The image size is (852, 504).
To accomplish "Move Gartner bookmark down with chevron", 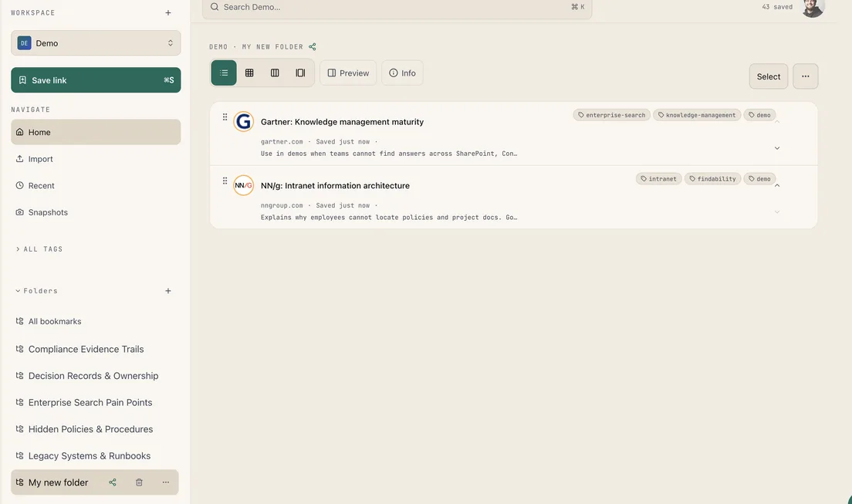I will click(x=777, y=148).
